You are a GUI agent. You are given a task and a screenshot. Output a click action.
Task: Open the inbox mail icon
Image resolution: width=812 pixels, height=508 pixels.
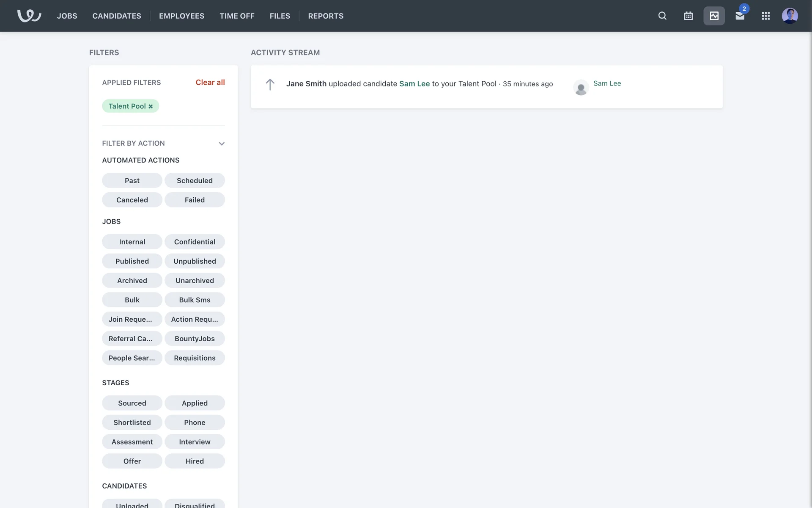[x=740, y=16]
